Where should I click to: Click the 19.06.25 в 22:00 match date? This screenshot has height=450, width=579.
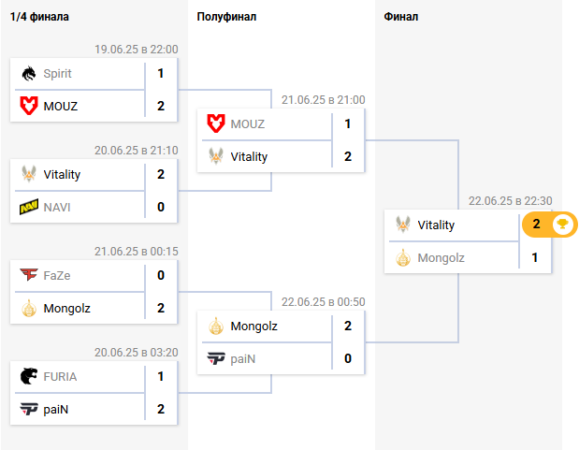(136, 49)
